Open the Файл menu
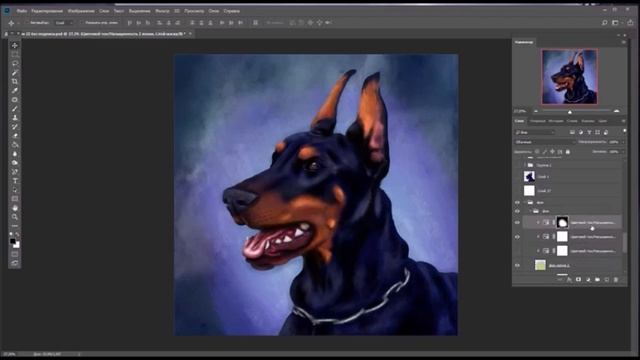 [22, 11]
